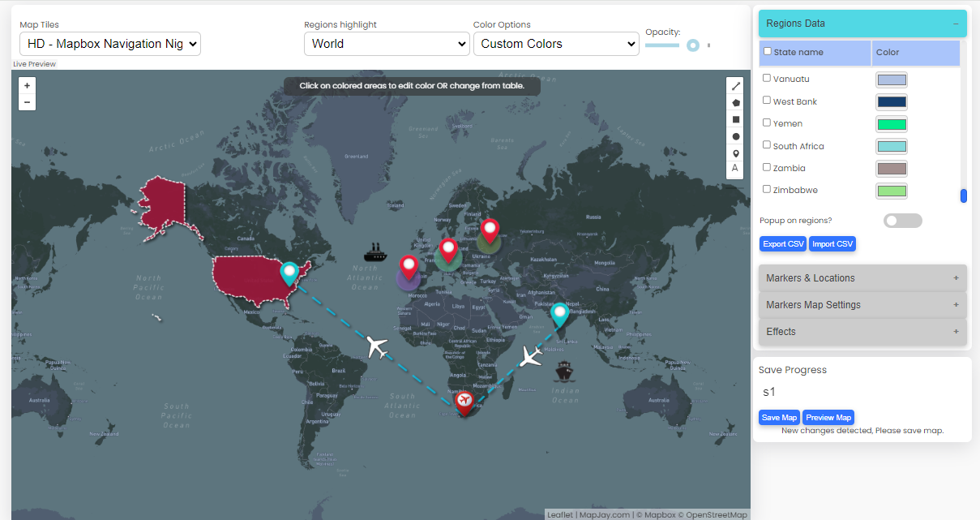Screen dimensions: 980x520
Task: Check the Zimbabwe checkbox
Action: [767, 189]
